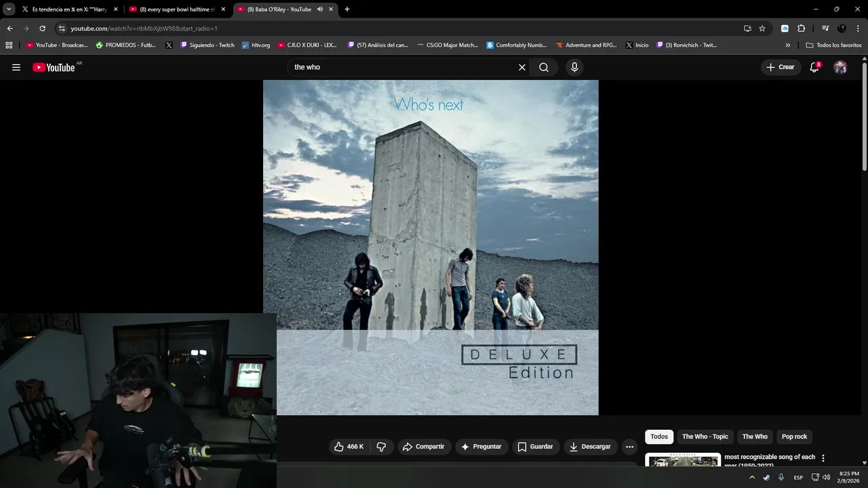Click the Who's next video player

[431, 247]
